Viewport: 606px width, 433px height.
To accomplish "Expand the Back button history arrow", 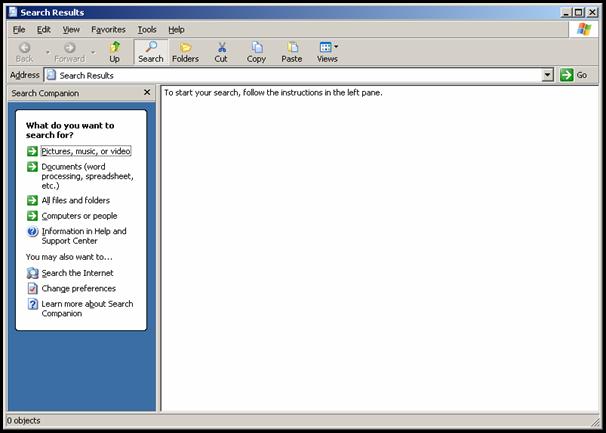I will pyautogui.click(x=45, y=52).
